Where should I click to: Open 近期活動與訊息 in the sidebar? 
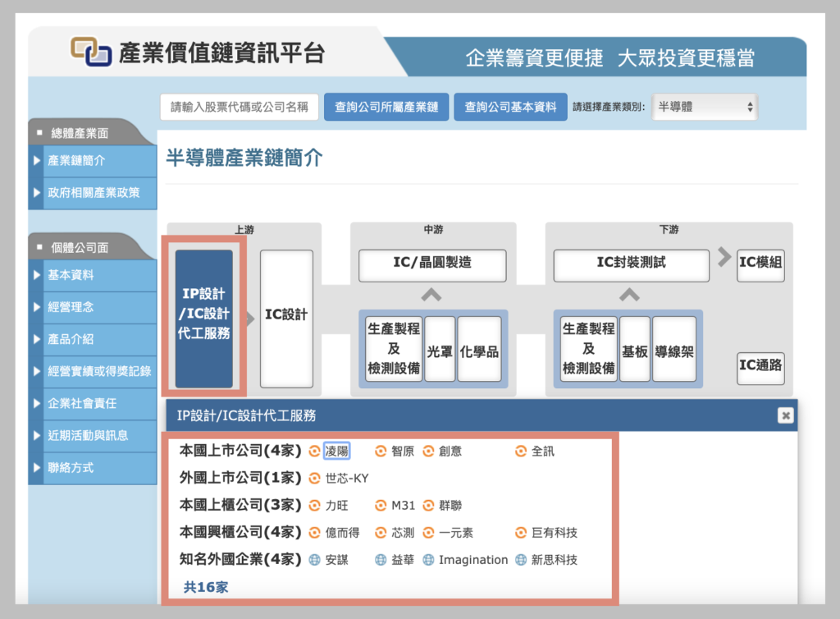click(x=93, y=436)
